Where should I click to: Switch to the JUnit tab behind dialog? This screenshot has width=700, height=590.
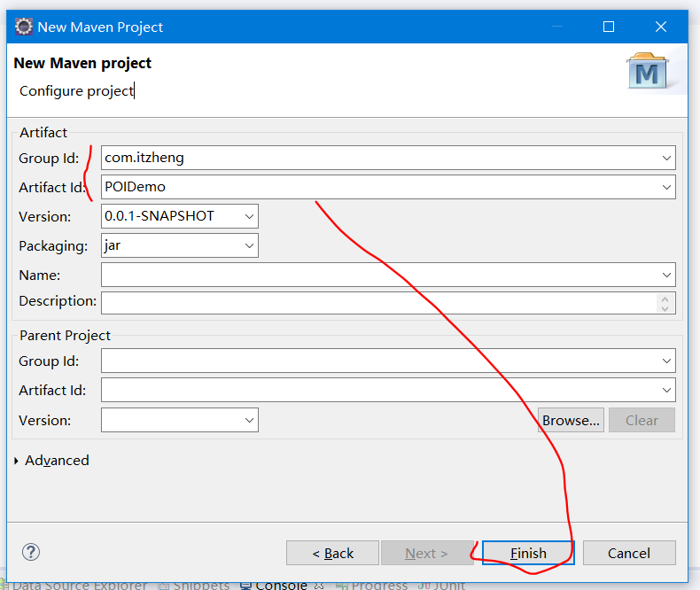coord(441,586)
